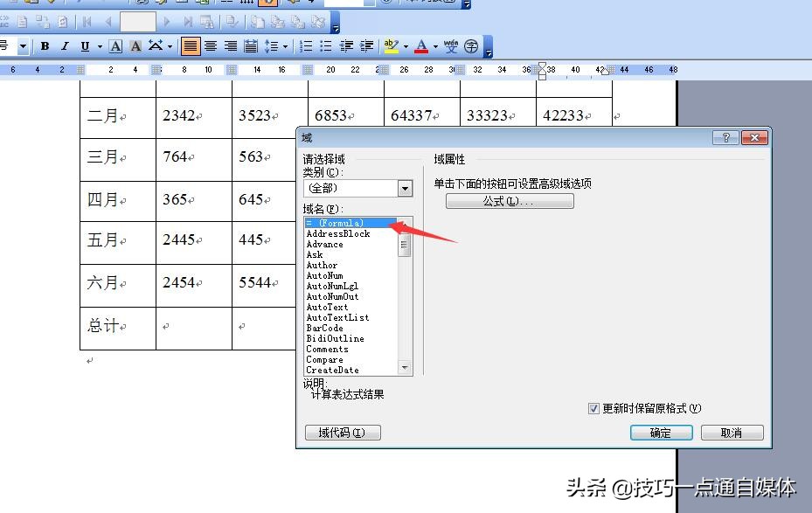Open the font size dropdown arrow
The image size is (812, 513).
click(23, 46)
